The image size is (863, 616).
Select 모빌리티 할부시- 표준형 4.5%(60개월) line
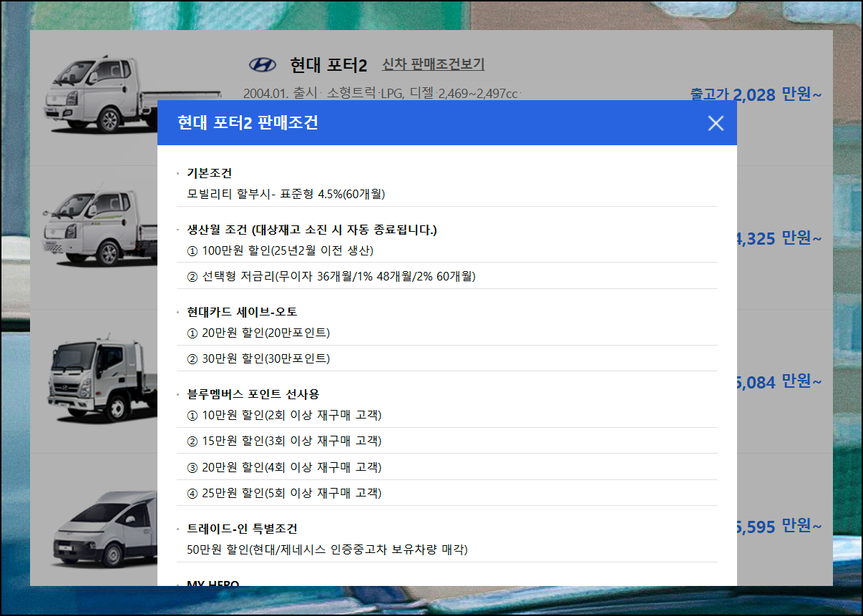tap(286, 194)
